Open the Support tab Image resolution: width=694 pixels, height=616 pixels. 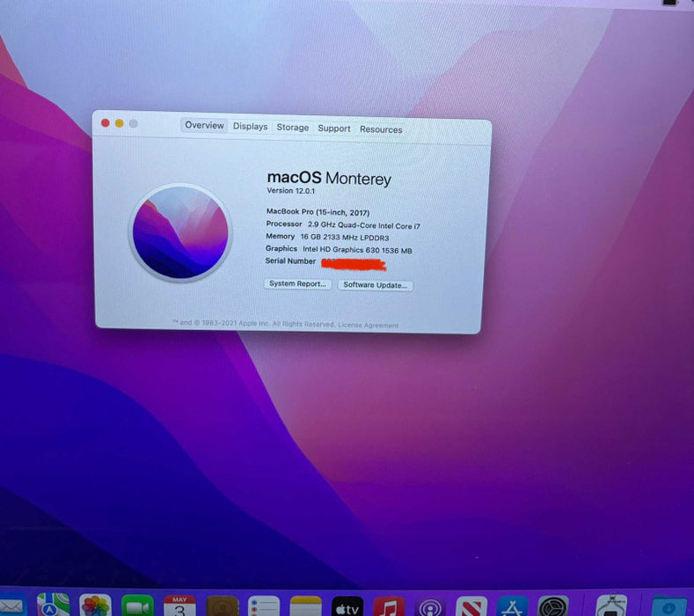[334, 128]
